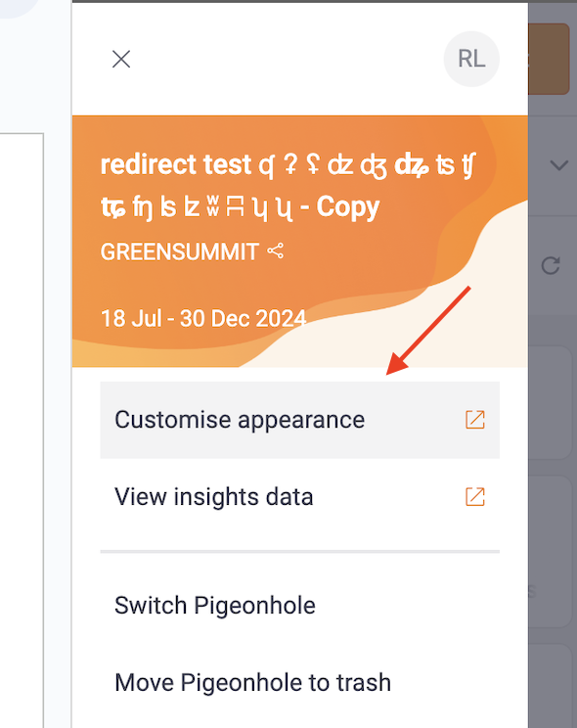Click the dimmed orange button at top right
577x728 pixels.
[550, 59]
